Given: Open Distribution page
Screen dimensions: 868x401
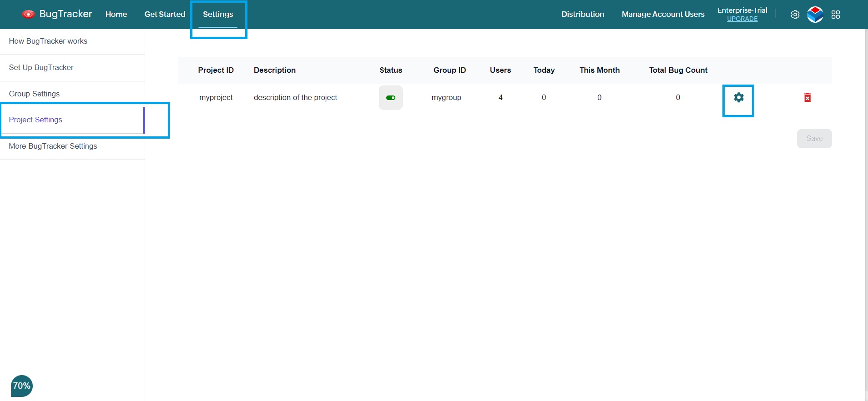Looking at the screenshot, I should pyautogui.click(x=583, y=14).
